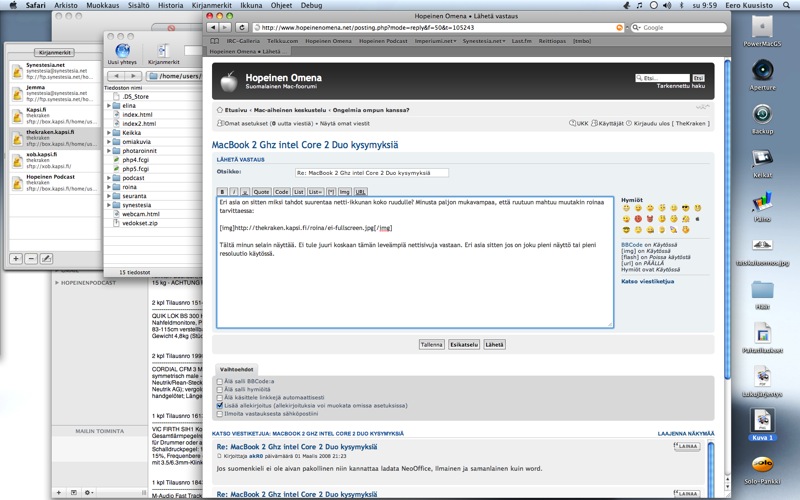This screenshot has height=500, width=800.
Task: Open the Muokkaus menu
Action: pos(103,5)
